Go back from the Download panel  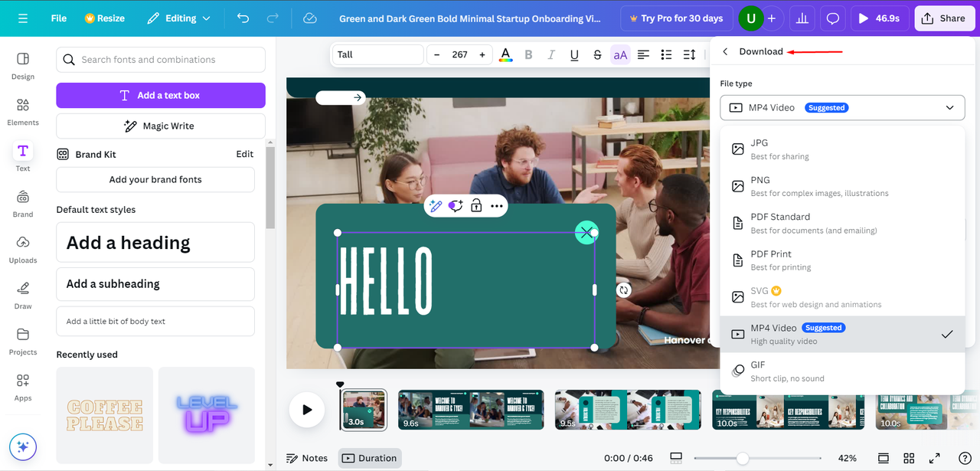point(725,51)
